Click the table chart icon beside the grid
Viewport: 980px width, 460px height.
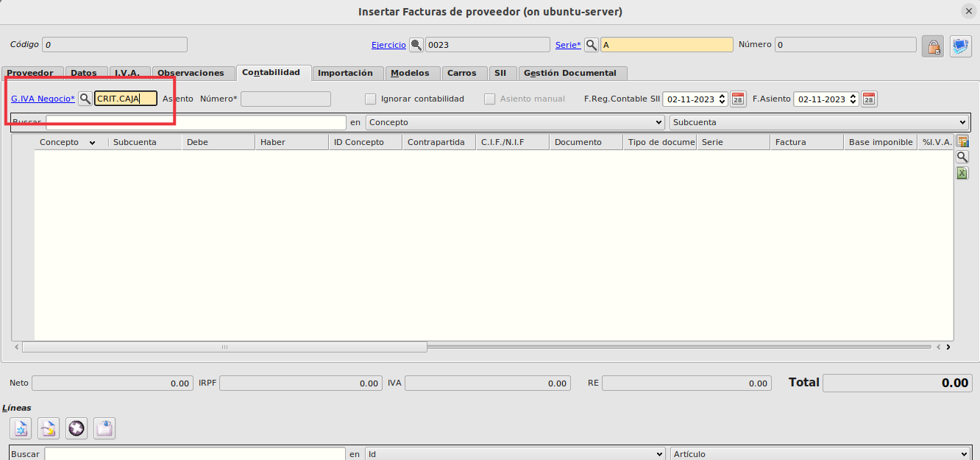click(962, 142)
